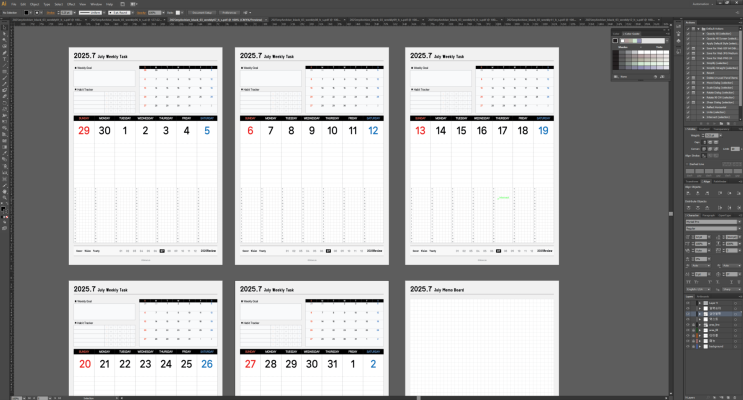
Task: Click the Document Setup button
Action: [x=202, y=12]
